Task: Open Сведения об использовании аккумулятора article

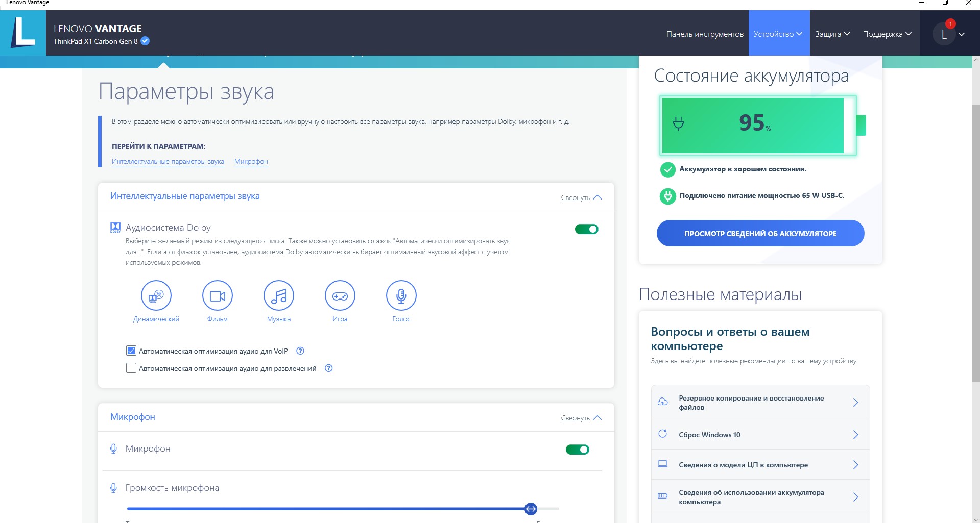Action: tap(760, 497)
